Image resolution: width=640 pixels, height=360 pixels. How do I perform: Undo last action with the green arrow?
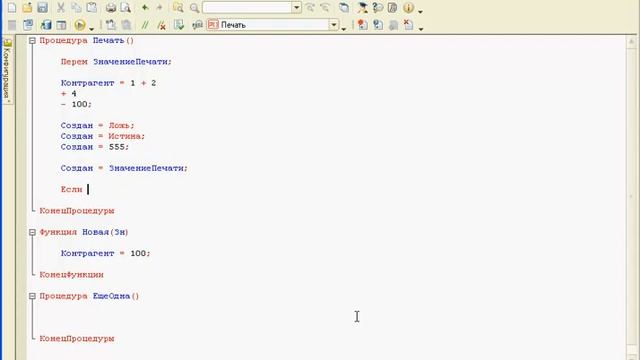click(145, 8)
